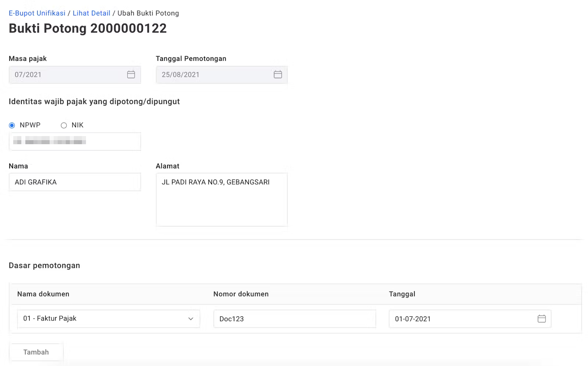
Task: Click the Nama field with ADI GRAFIKA
Action: [x=75, y=182]
